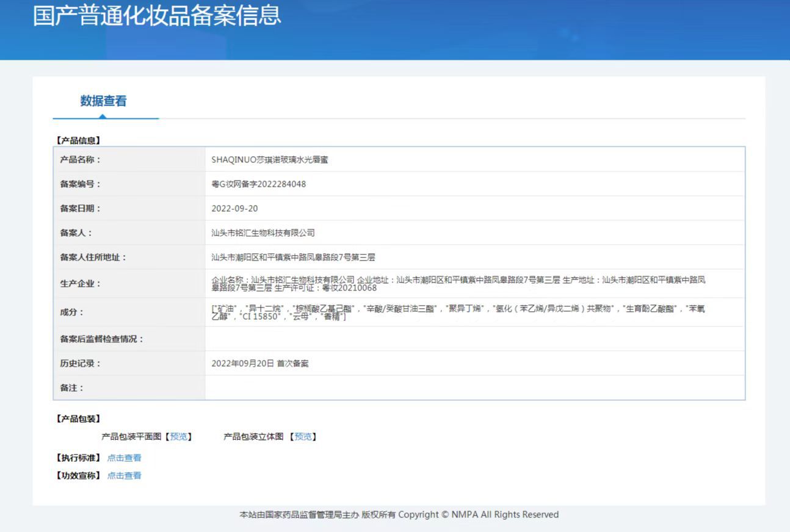This screenshot has width=790, height=532.
Task: Click the 【执行标准】 heading
Action: (78, 458)
